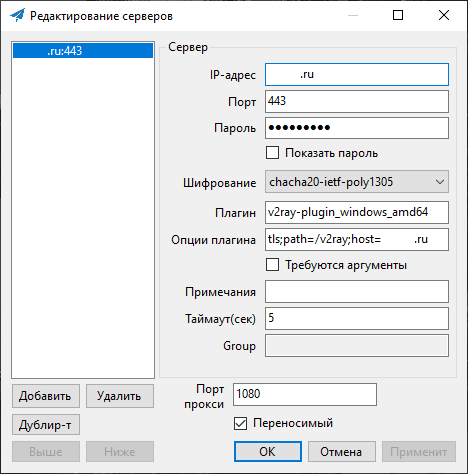468x474 pixels.
Task: Focus the IP-адрес input field
Action: tap(357, 74)
